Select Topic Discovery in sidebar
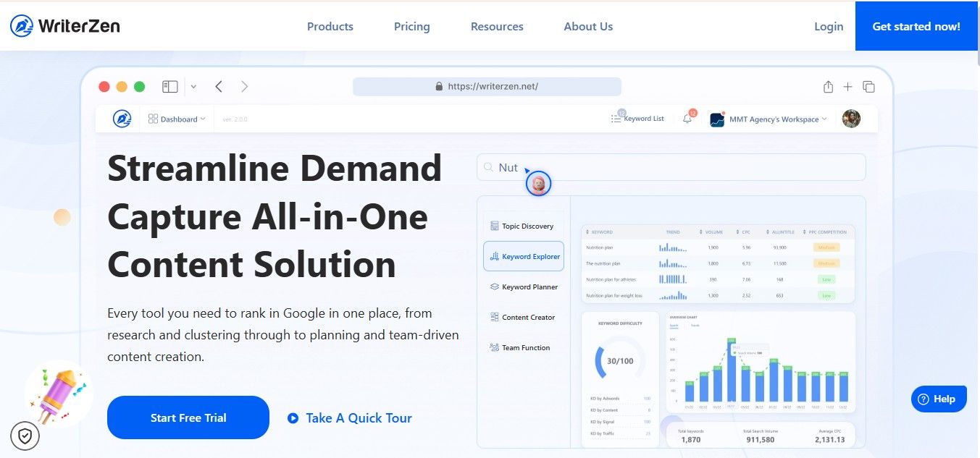Viewport: 980px width, 458px height. [x=522, y=226]
